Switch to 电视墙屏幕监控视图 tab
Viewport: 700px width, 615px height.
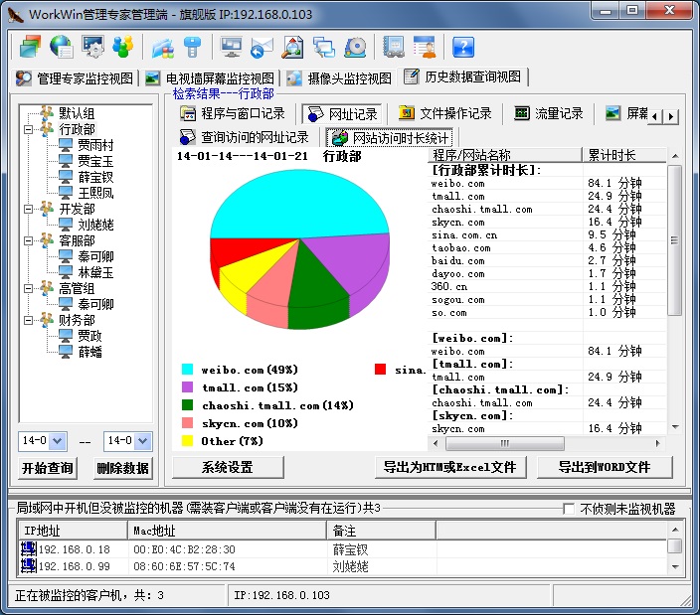(x=210, y=78)
